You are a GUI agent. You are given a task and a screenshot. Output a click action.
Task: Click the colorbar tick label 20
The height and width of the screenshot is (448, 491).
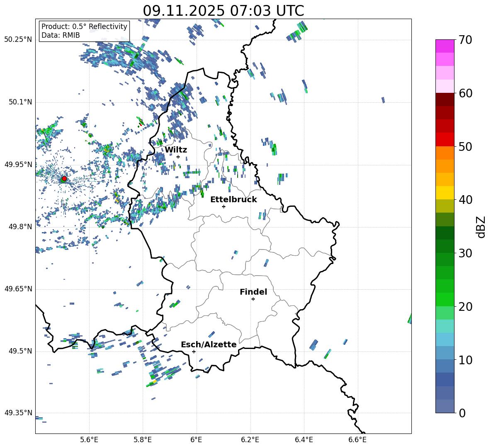(465, 307)
